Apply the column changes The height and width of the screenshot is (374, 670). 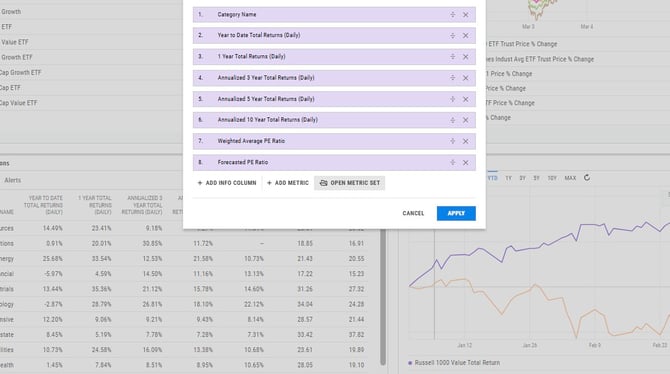pyautogui.click(x=456, y=213)
